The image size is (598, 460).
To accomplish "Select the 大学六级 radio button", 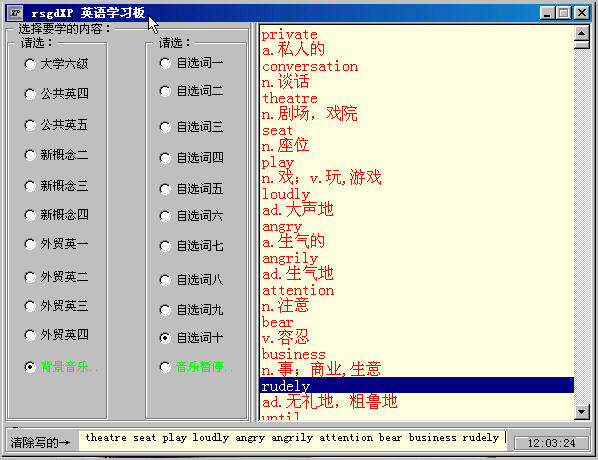I will pyautogui.click(x=56, y=64).
